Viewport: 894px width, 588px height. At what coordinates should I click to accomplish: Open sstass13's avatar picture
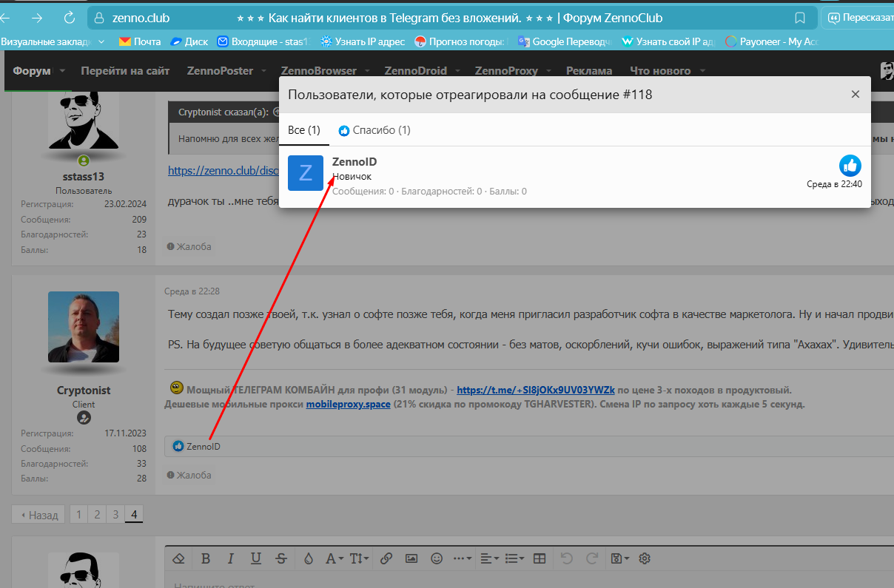click(84, 121)
